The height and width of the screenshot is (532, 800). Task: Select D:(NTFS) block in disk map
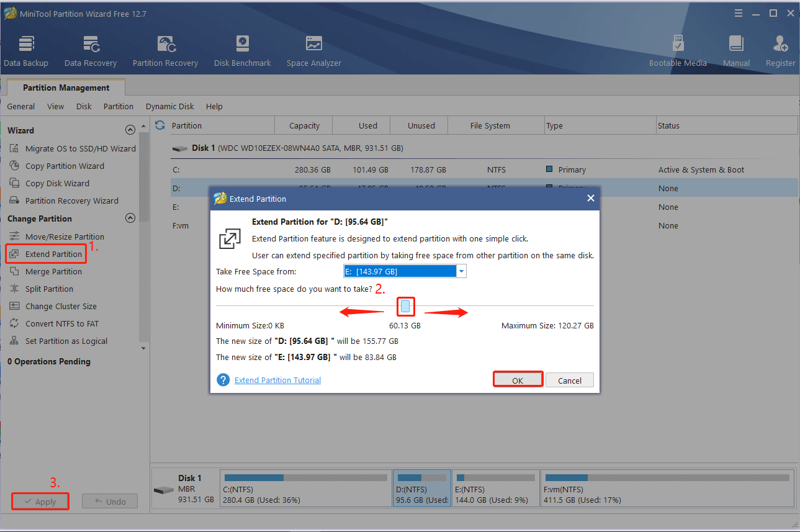(422, 488)
